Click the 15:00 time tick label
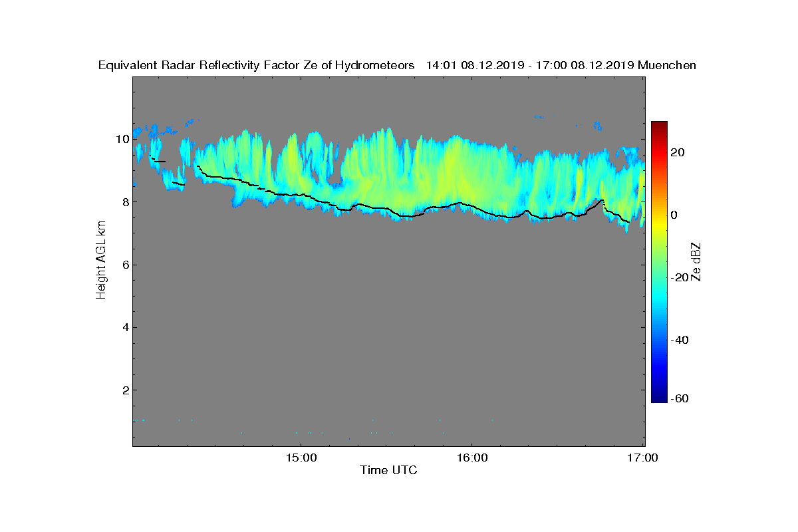The width and height of the screenshot is (798, 532). point(301,458)
